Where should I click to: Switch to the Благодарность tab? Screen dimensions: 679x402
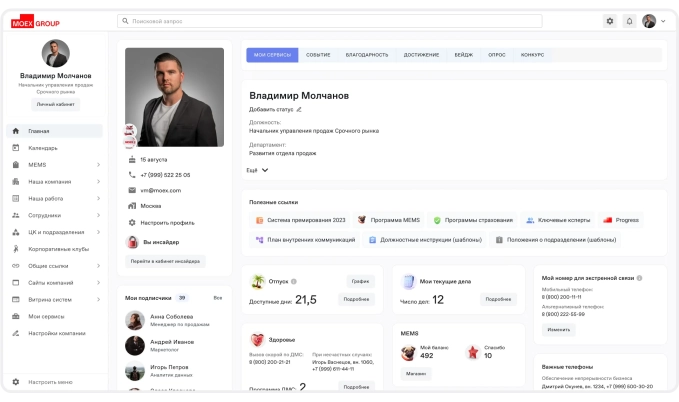pyautogui.click(x=367, y=55)
